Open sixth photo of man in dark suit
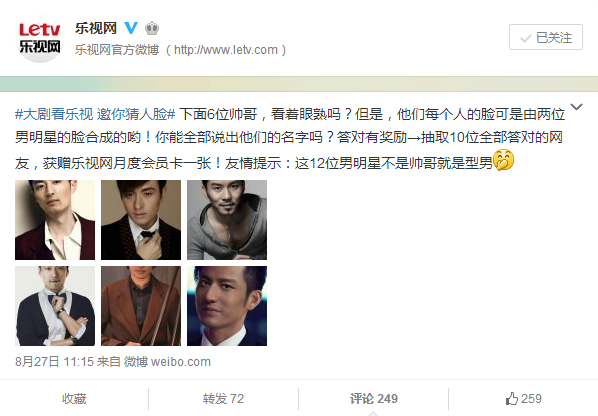Image resolution: width=598 pixels, height=416 pixels. [227, 306]
